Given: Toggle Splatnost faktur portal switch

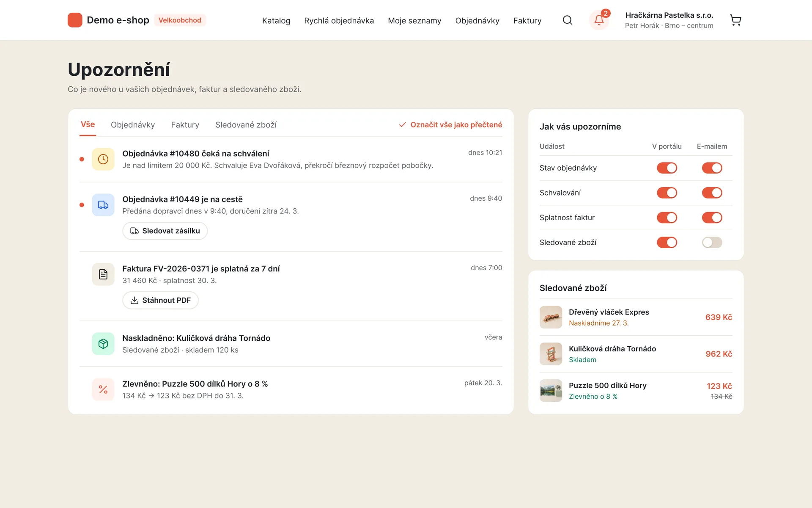Looking at the screenshot, I should (x=667, y=218).
